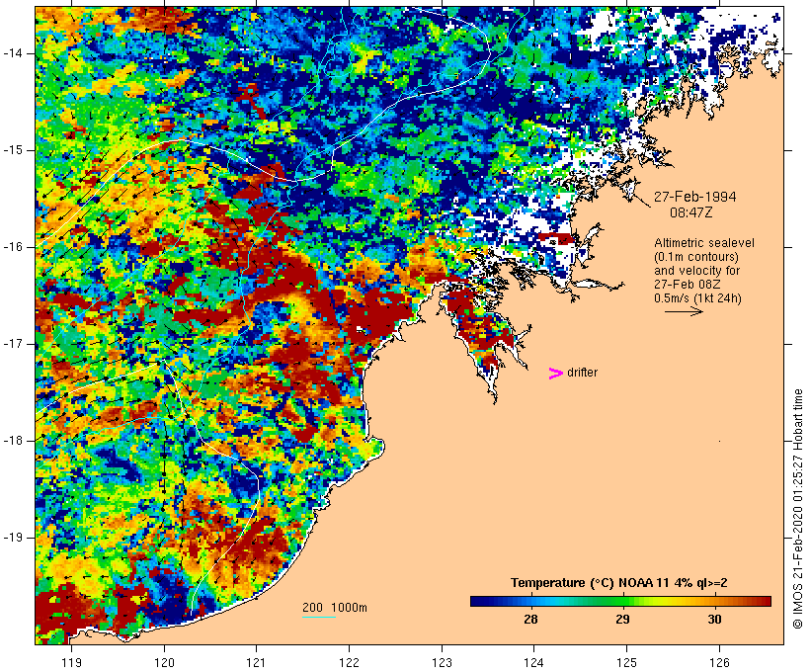The height and width of the screenshot is (672, 810).
Task: Click the 0.5m/s velocity scale arrow
Action: pyautogui.click(x=684, y=311)
